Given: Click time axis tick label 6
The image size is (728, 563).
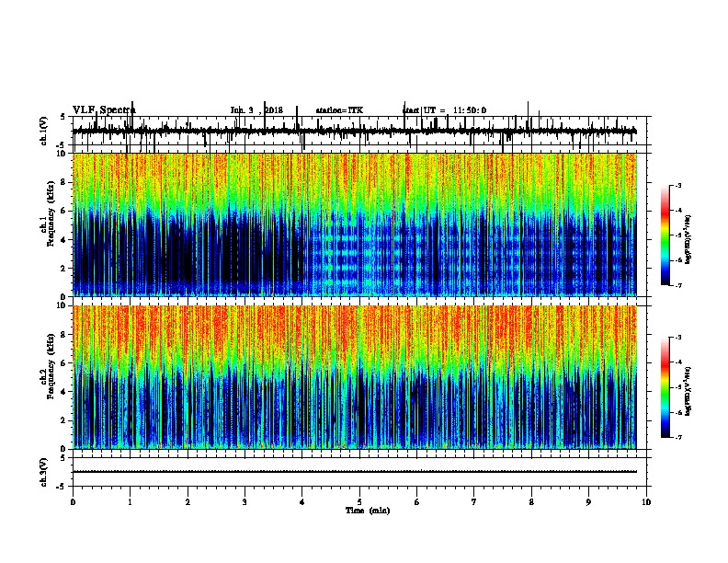Looking at the screenshot, I should click(x=417, y=501).
